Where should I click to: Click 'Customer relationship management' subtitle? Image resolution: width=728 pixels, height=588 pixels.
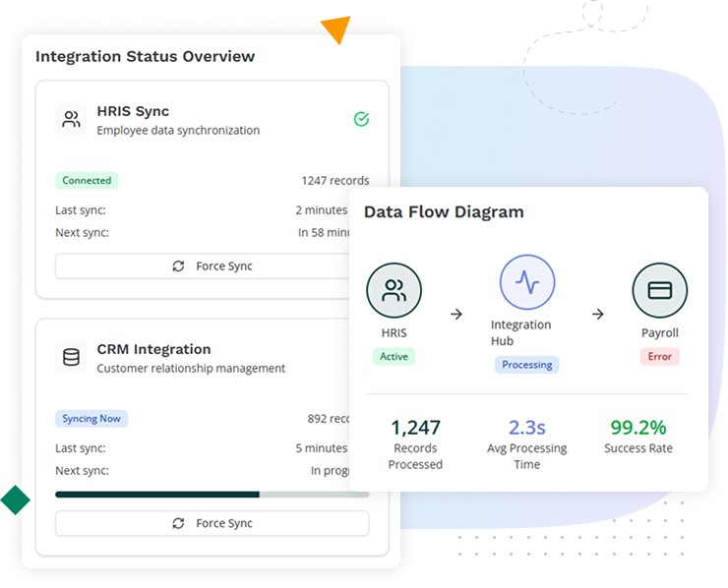point(191,369)
